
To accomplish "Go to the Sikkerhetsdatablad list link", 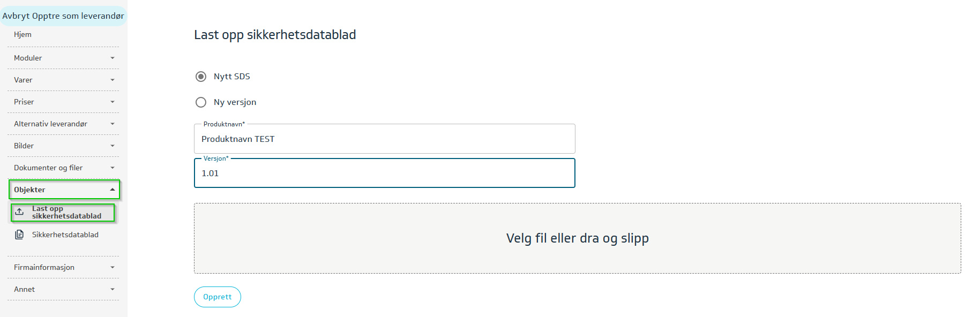I will [65, 235].
